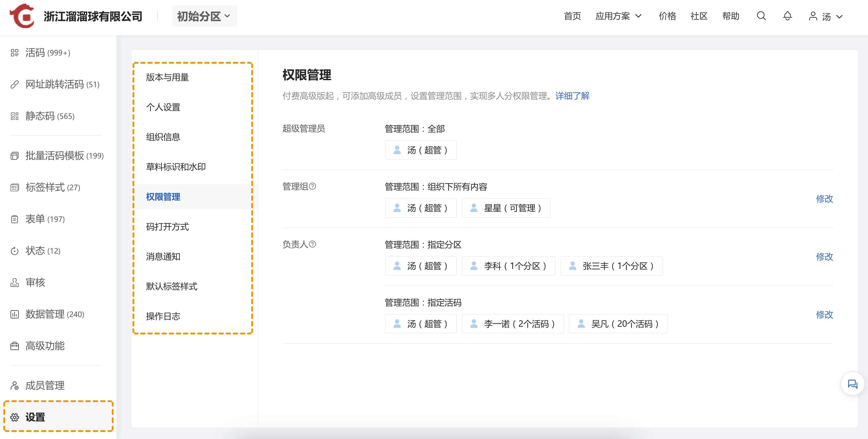Click the 标签样式 label icon
The image size is (868, 439).
[15, 187]
